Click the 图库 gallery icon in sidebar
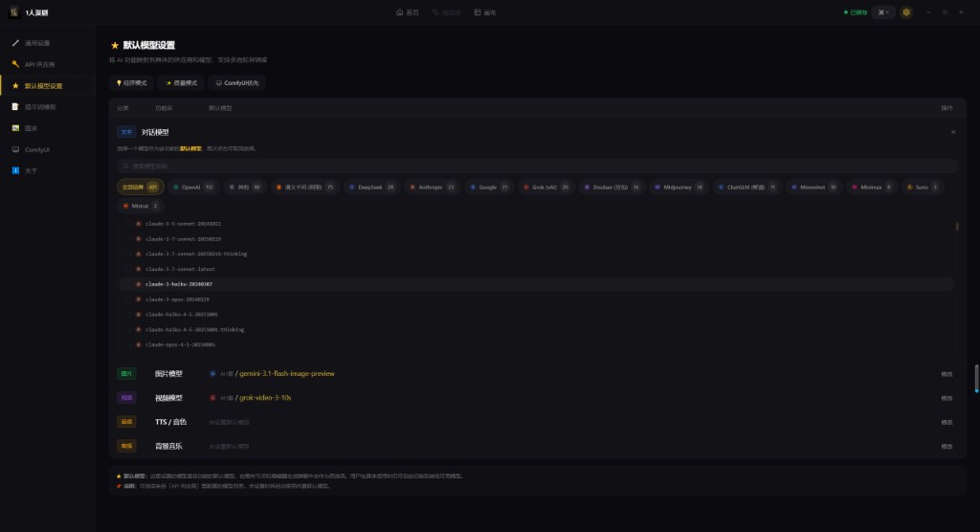 click(x=15, y=128)
